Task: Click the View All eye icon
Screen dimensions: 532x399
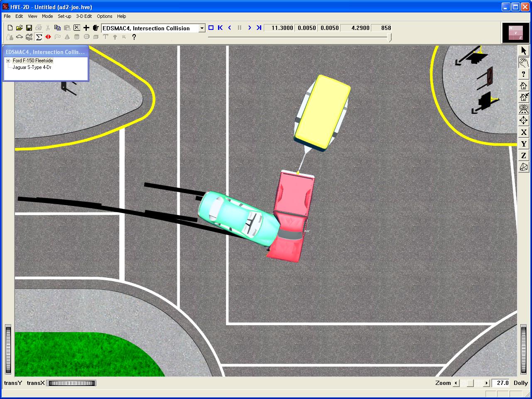Action: pos(524,109)
